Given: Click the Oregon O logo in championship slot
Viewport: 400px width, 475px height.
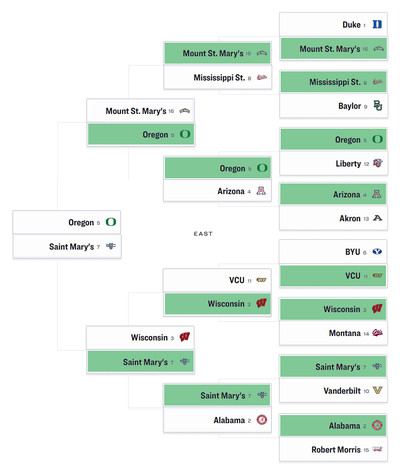Looking at the screenshot, I should (111, 222).
